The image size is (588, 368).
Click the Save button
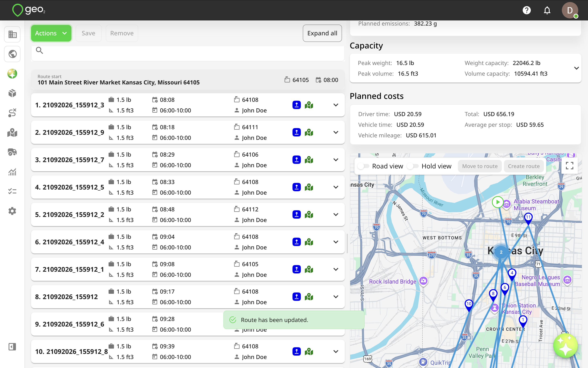pos(88,33)
